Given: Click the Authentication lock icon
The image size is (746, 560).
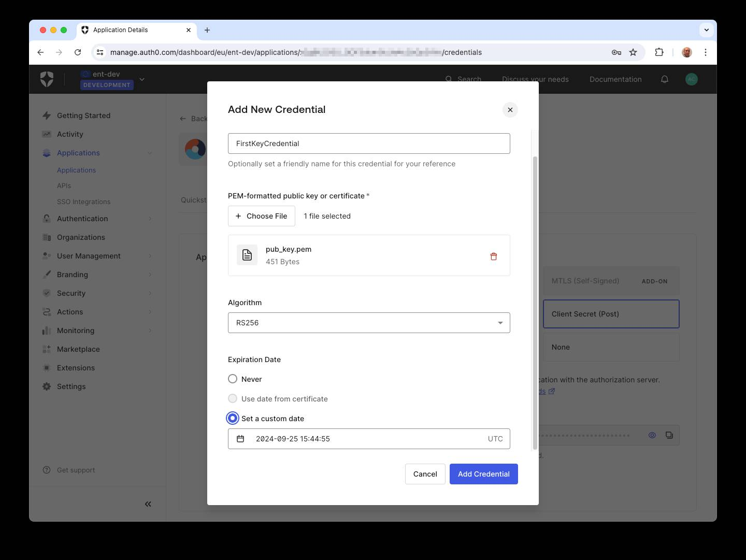Looking at the screenshot, I should pyautogui.click(x=47, y=219).
